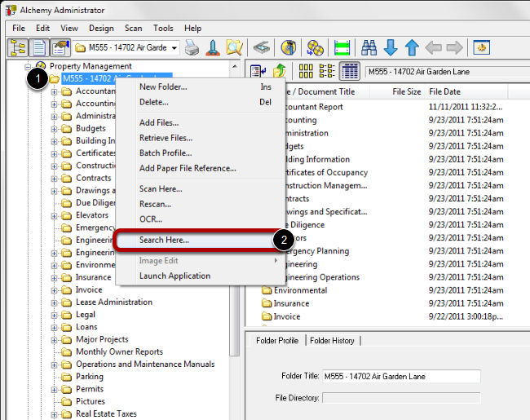This screenshot has width=530, height=420.
Task: Click the folder search magnifier icon
Action: (x=234, y=47)
